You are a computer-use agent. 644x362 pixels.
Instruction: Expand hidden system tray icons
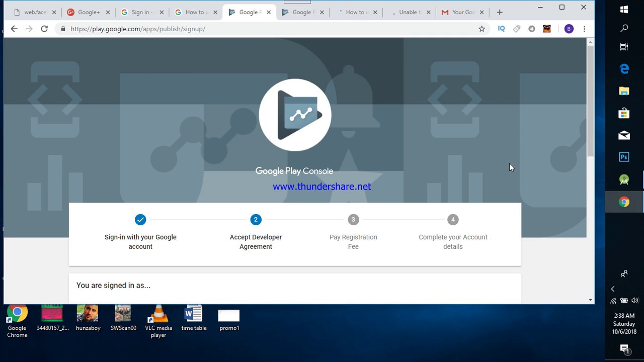[613, 289]
